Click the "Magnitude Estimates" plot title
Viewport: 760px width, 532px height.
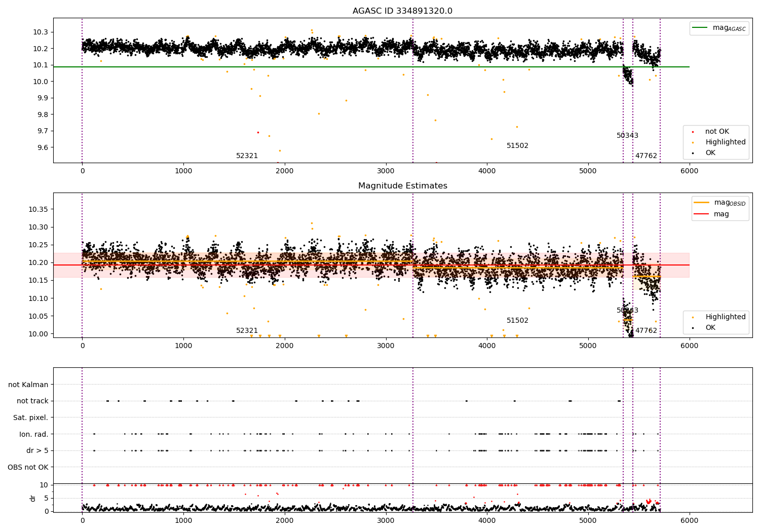pyautogui.click(x=403, y=186)
